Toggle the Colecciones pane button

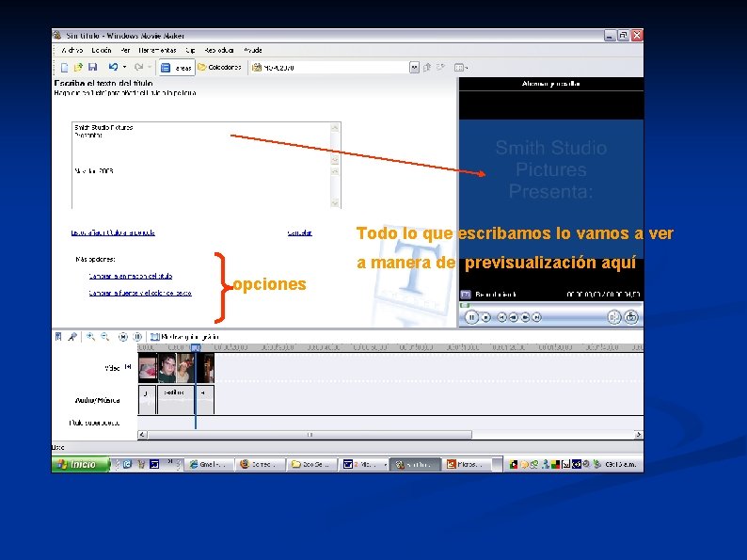click(x=219, y=68)
